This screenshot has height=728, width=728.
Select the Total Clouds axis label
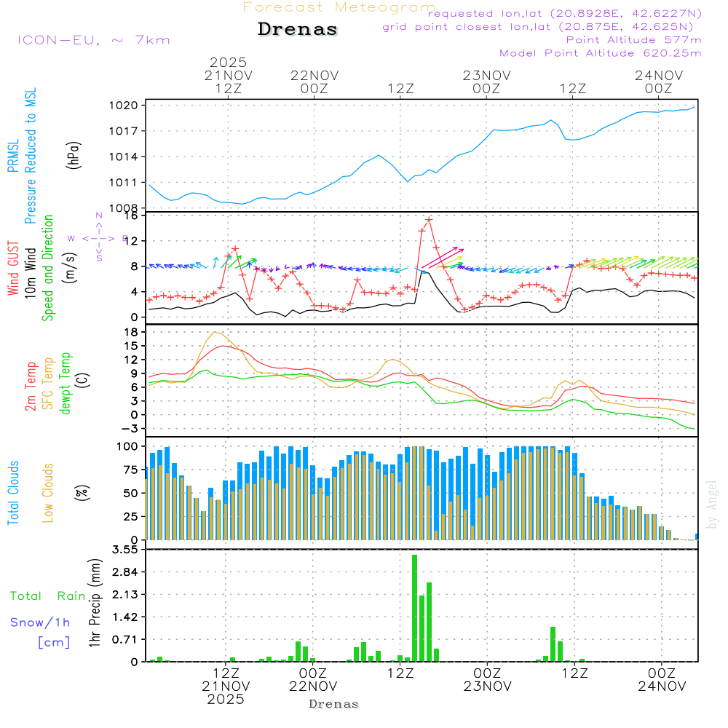pyautogui.click(x=13, y=493)
